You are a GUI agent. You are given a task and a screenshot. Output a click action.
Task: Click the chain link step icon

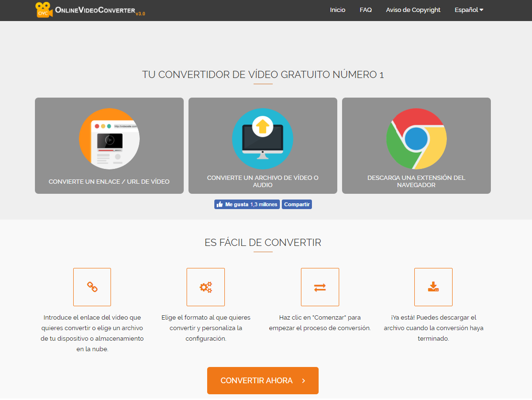click(92, 287)
